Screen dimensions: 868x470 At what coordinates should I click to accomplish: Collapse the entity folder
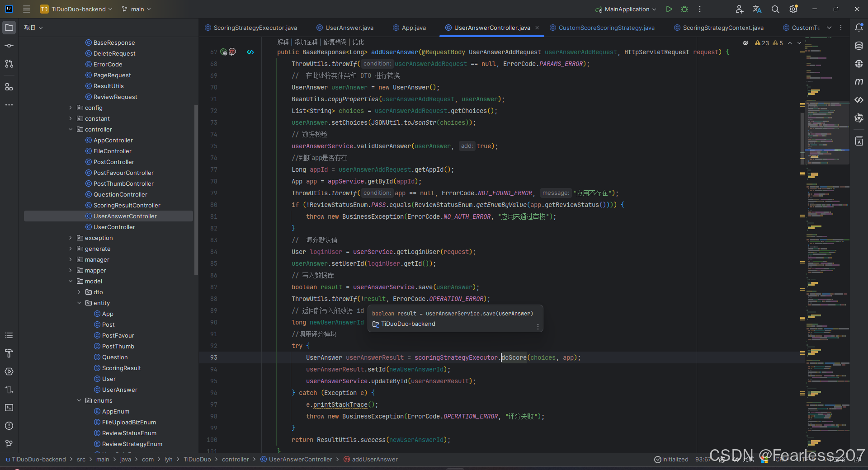[79, 303]
